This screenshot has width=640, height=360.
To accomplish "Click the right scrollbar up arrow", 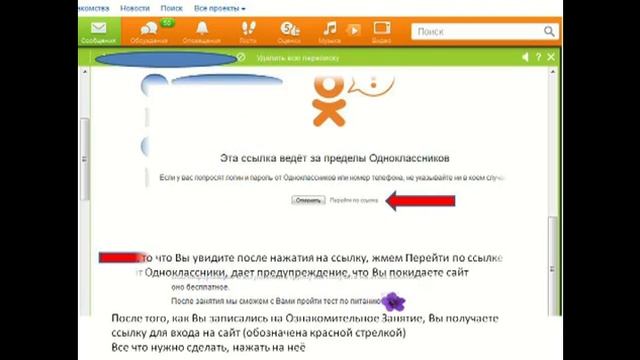I will click(x=553, y=72).
